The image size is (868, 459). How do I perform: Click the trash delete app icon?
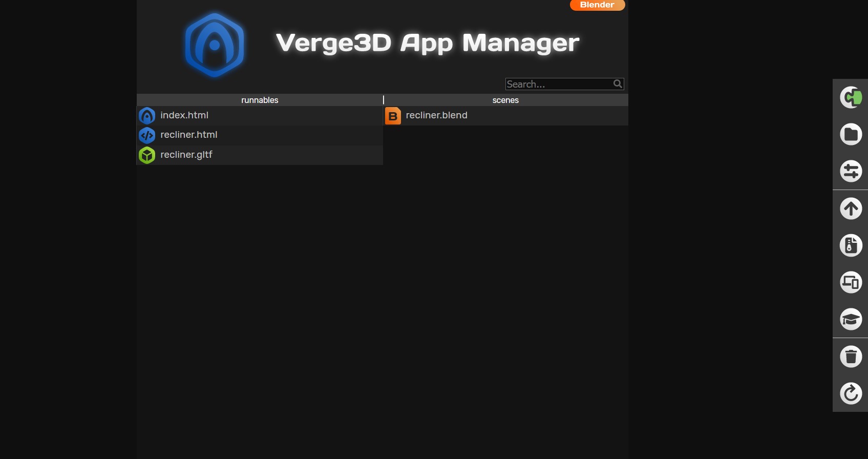[x=851, y=357]
